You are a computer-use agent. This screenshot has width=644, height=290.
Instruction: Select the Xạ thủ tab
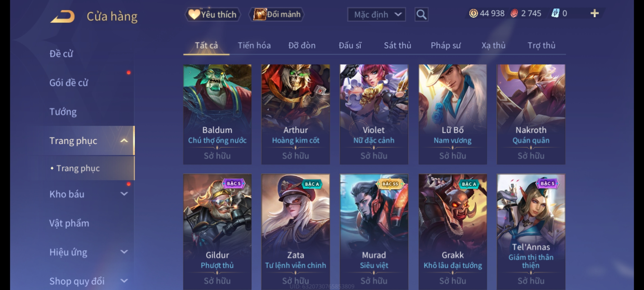coord(493,45)
